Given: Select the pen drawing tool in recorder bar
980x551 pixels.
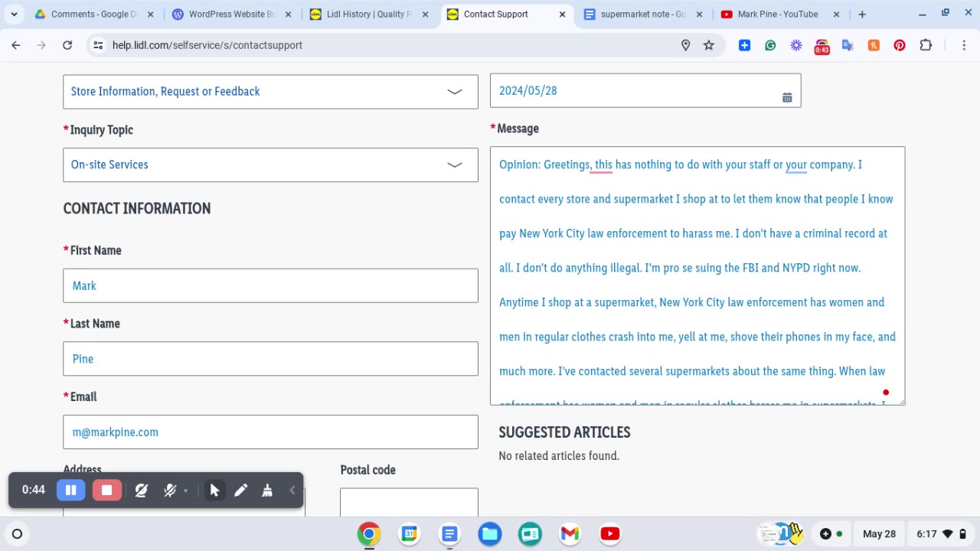Looking at the screenshot, I should [240, 491].
